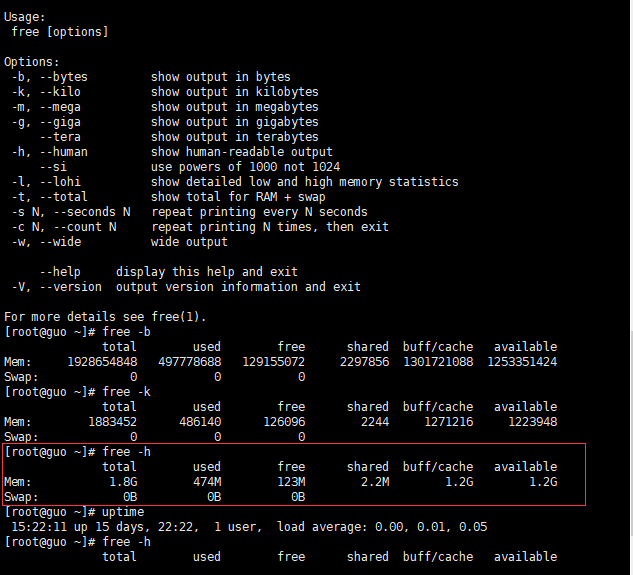Select the shared memory value 2.2M
The height and width of the screenshot is (575, 633).
point(375,482)
